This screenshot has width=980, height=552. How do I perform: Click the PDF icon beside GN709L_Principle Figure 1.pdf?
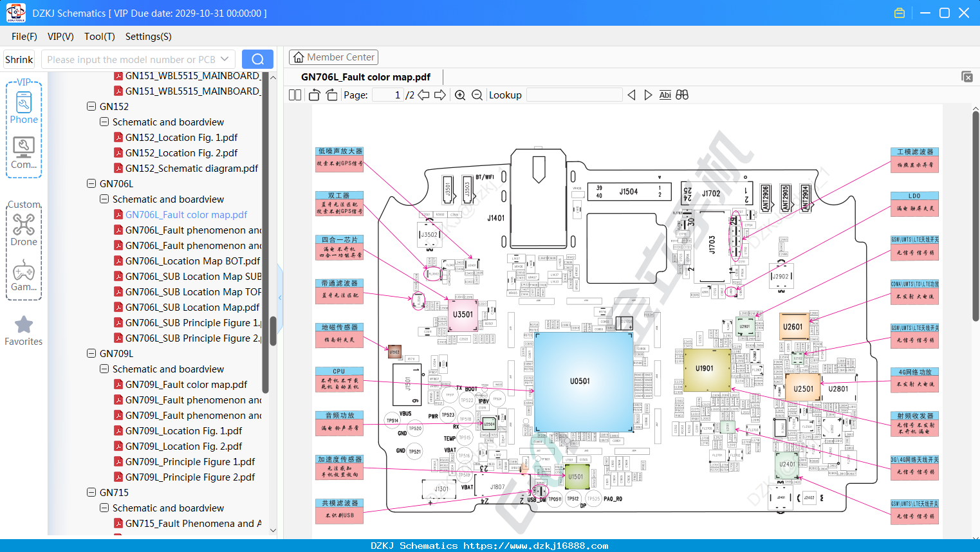click(x=118, y=462)
